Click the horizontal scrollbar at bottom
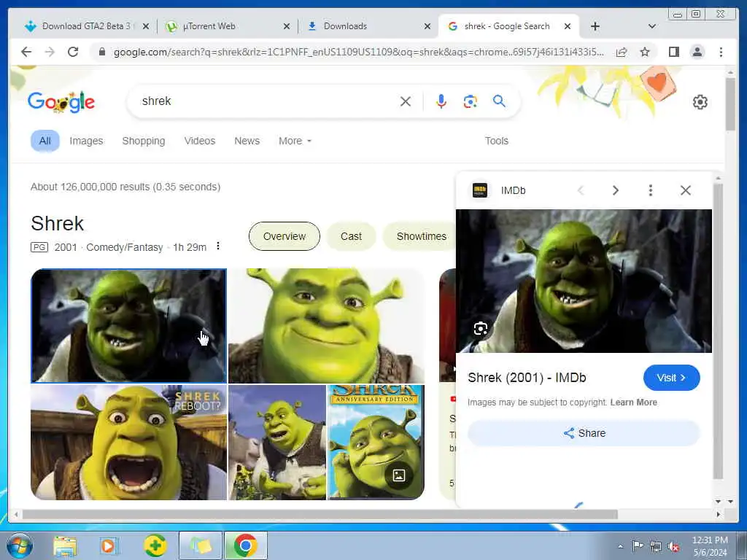The image size is (747, 560). point(320,515)
